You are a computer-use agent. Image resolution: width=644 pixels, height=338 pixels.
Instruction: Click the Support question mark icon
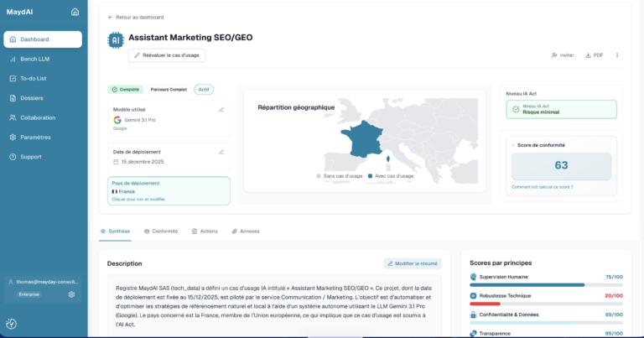(x=13, y=157)
